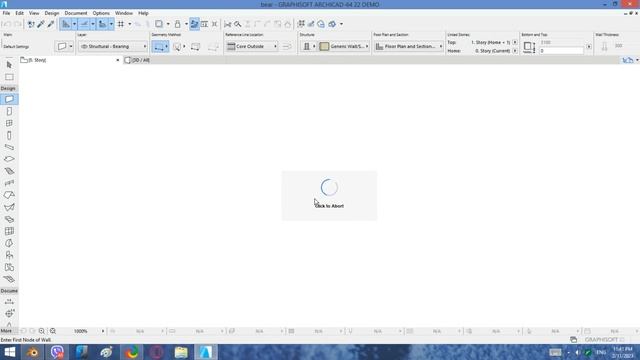The width and height of the screenshot is (640, 360).
Task: Select the basic structure type icon
Action: (x=307, y=47)
